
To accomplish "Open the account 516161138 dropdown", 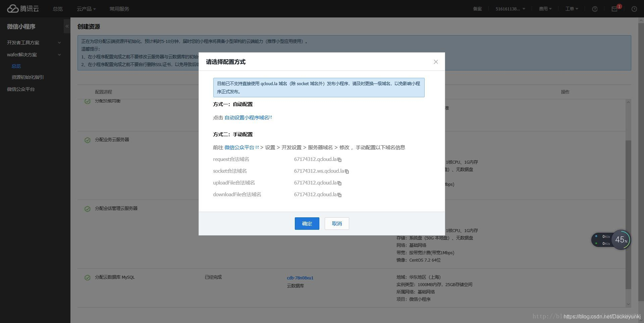I will pos(510,9).
